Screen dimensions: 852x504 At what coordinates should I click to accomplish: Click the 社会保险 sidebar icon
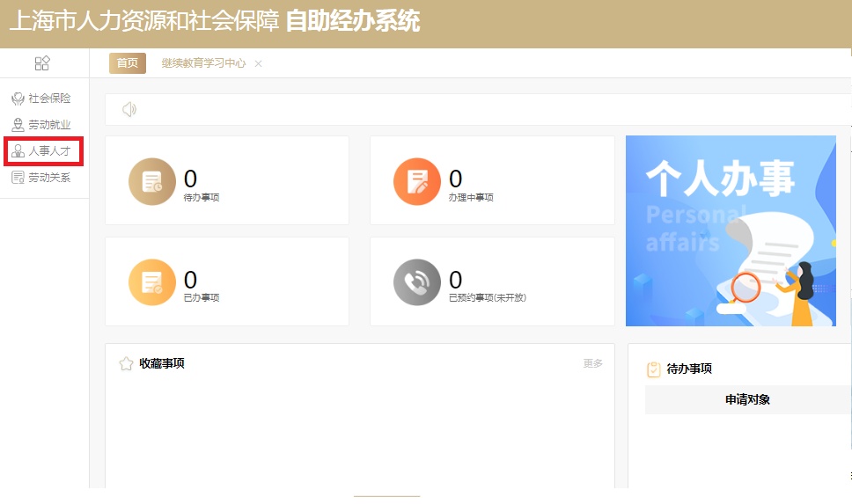[18, 99]
